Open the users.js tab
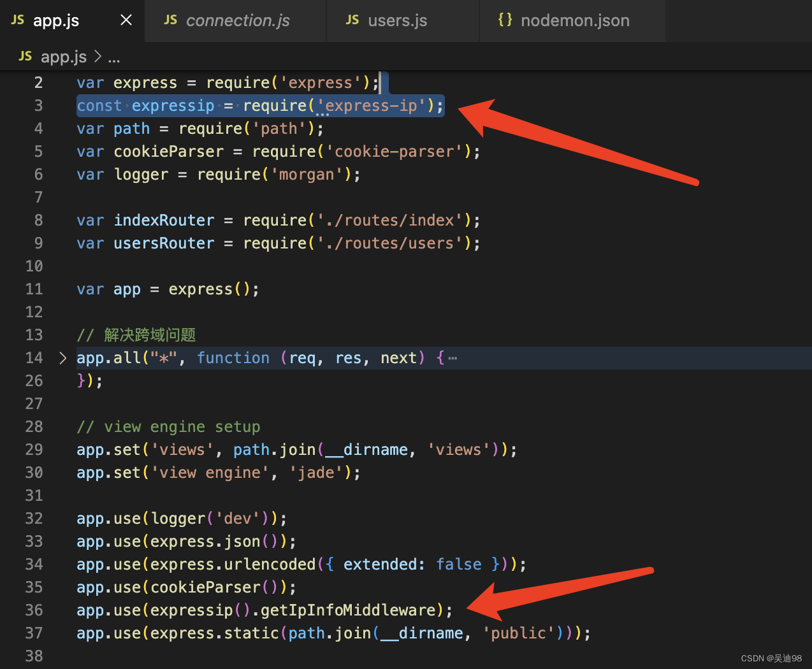The height and width of the screenshot is (669, 812). tap(403, 20)
